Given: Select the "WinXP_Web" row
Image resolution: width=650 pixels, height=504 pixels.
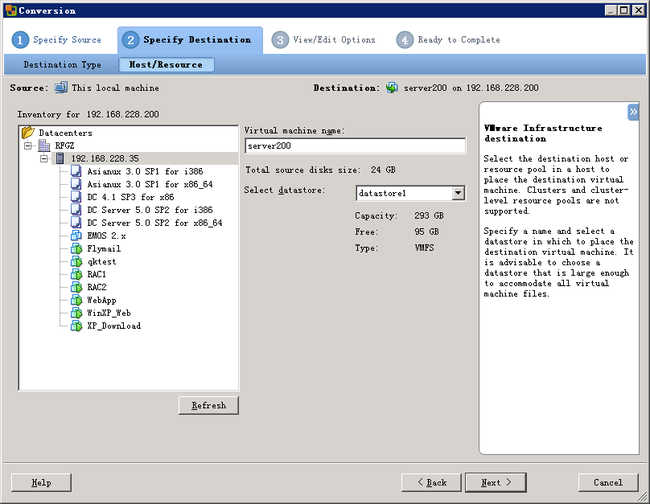Looking at the screenshot, I should pyautogui.click(x=109, y=313).
